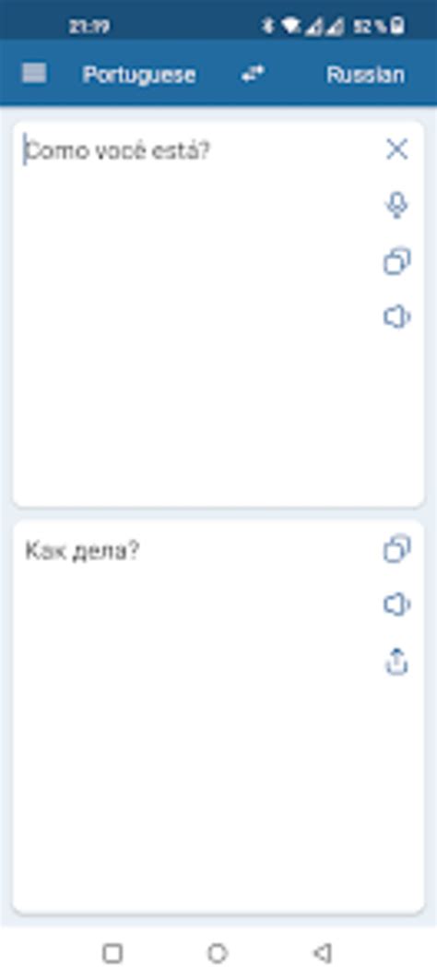Viewport: 437px width, 980px height.
Task: Copy the Portuguese source text
Action: (397, 261)
